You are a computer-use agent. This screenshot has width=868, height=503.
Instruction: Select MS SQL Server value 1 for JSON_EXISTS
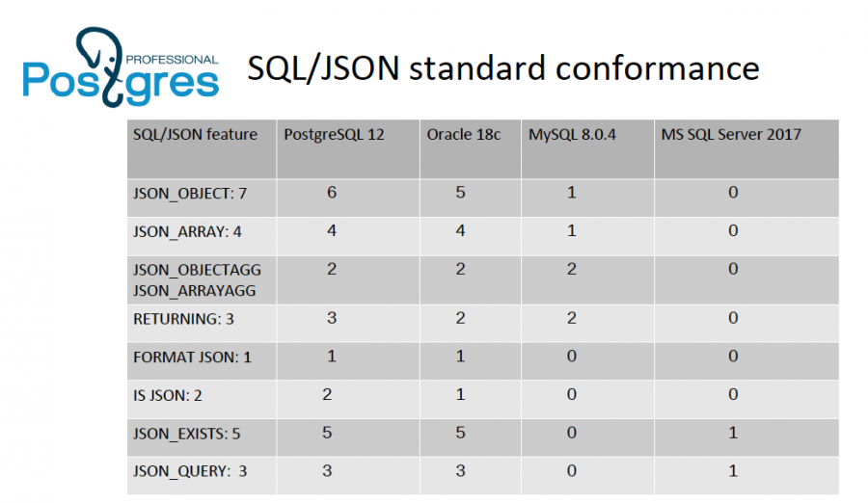(x=733, y=433)
